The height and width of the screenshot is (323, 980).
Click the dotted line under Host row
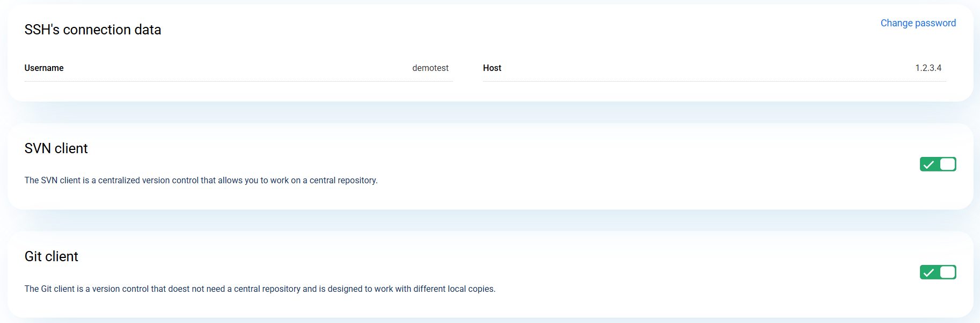714,82
